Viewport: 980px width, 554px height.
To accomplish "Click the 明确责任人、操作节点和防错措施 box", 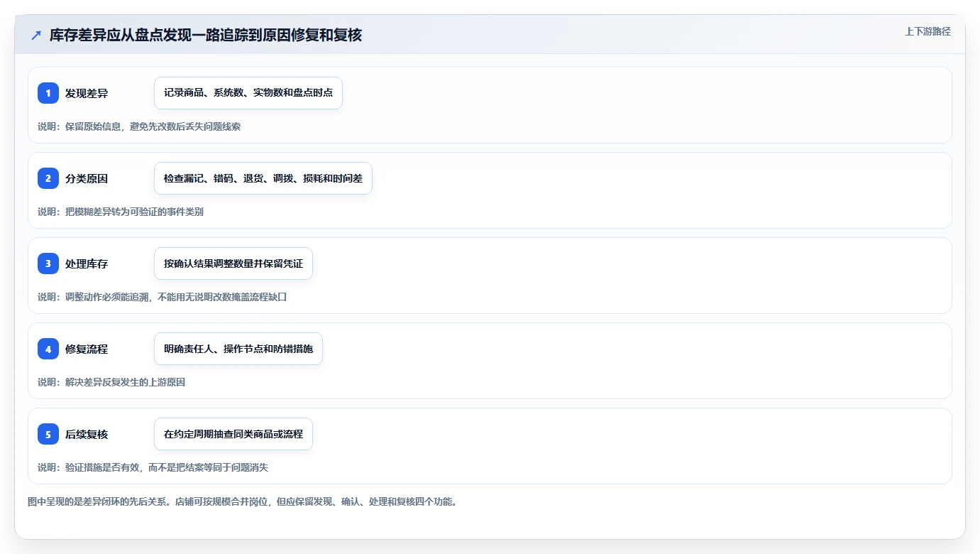I will click(x=238, y=349).
